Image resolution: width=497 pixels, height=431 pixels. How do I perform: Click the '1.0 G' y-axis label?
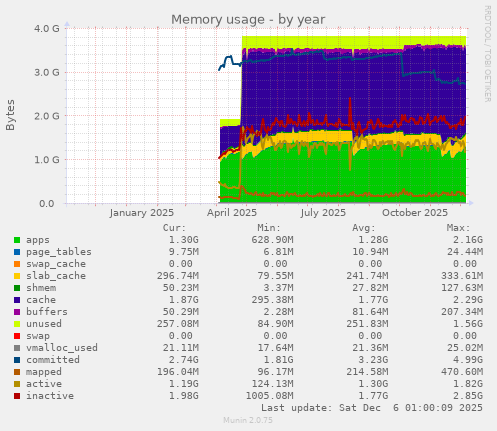[x=47, y=160]
